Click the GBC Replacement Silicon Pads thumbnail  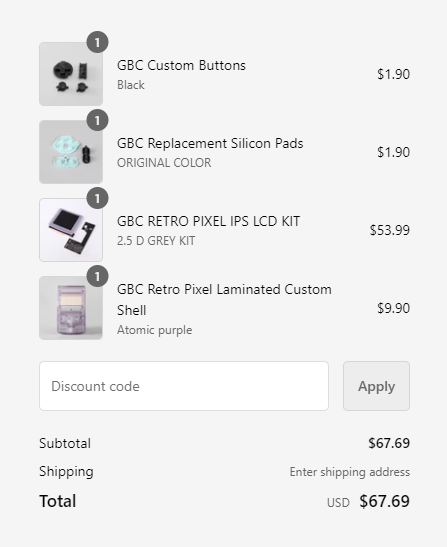(x=71, y=152)
